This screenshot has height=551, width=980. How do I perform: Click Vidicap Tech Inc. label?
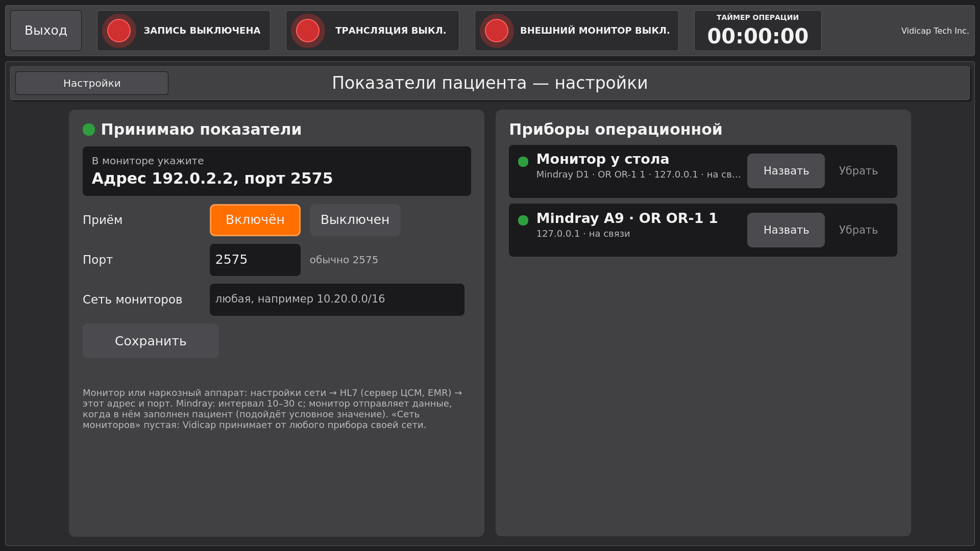coord(935,31)
